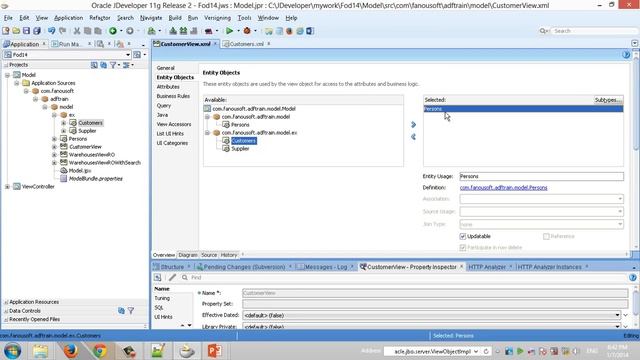Click the blue help icon in editor header

[x=626, y=55]
